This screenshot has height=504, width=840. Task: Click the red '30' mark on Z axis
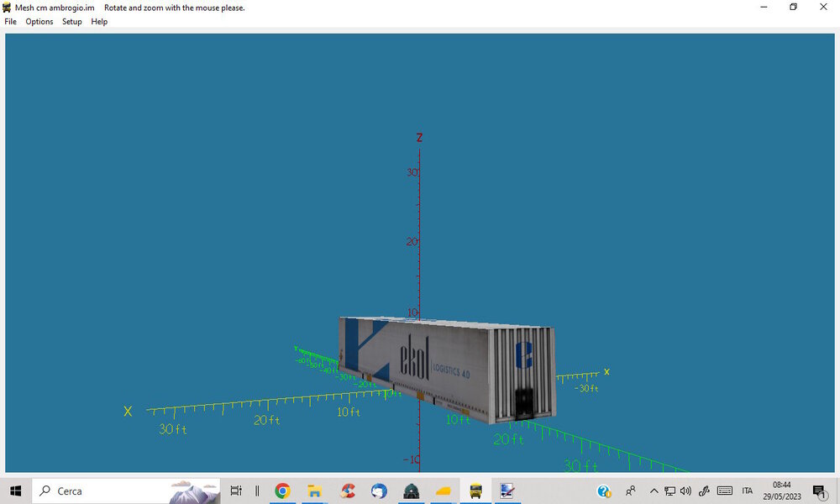tap(412, 172)
